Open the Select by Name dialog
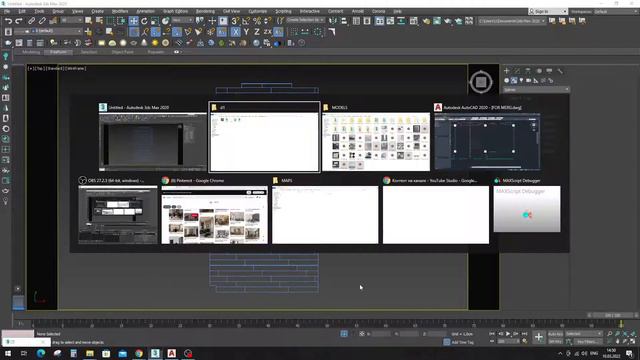 point(99,20)
